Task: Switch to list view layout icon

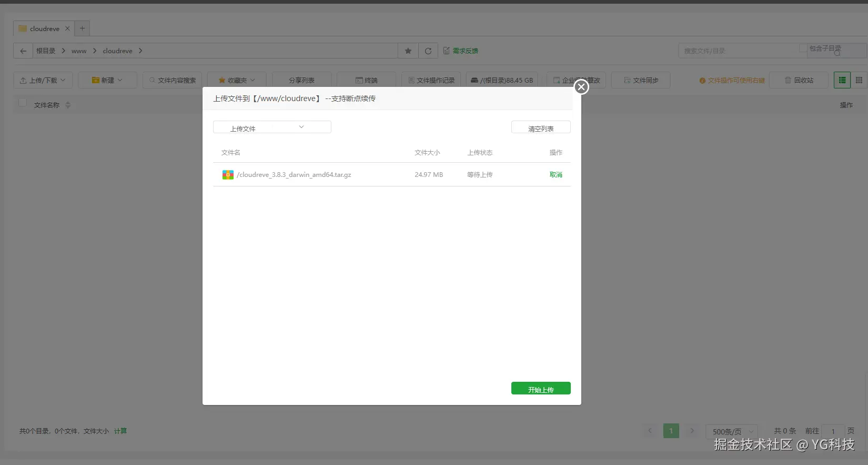Action: tap(842, 80)
